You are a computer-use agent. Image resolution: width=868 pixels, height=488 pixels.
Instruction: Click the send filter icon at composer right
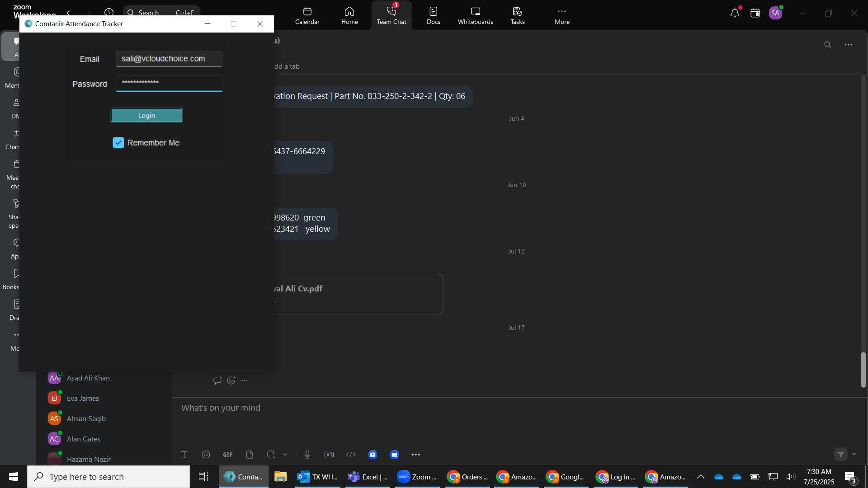coord(840,454)
